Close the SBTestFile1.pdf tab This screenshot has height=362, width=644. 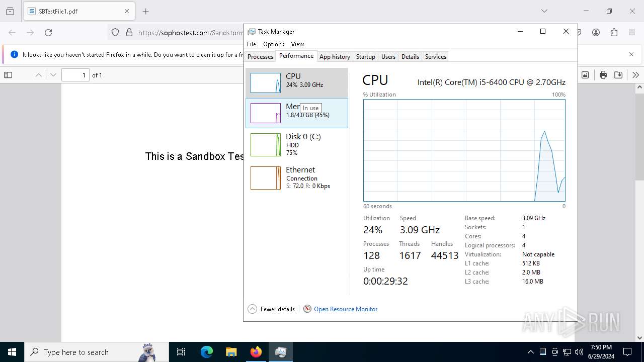(127, 11)
